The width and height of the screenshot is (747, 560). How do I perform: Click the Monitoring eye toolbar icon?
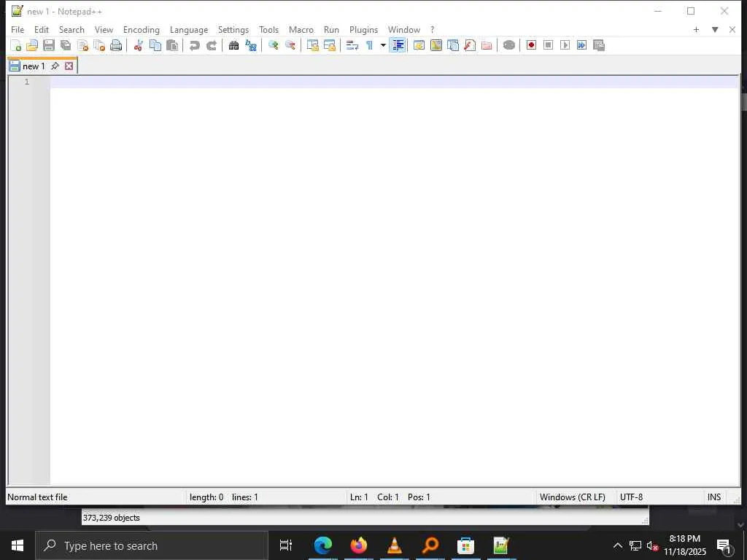(x=508, y=45)
